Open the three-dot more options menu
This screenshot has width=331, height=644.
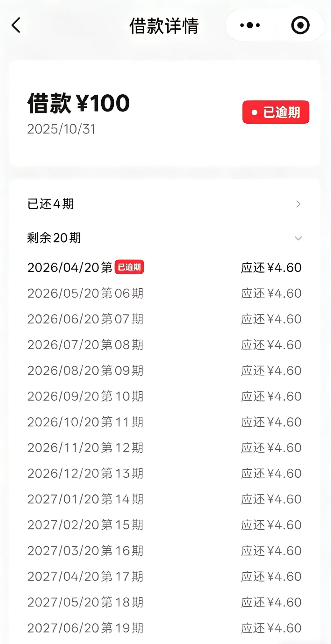pyautogui.click(x=250, y=25)
